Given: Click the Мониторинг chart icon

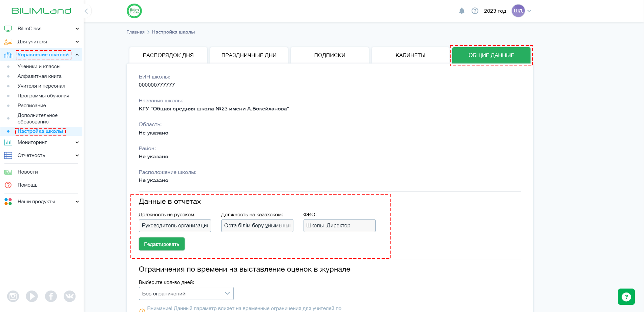Looking at the screenshot, I should tap(8, 142).
